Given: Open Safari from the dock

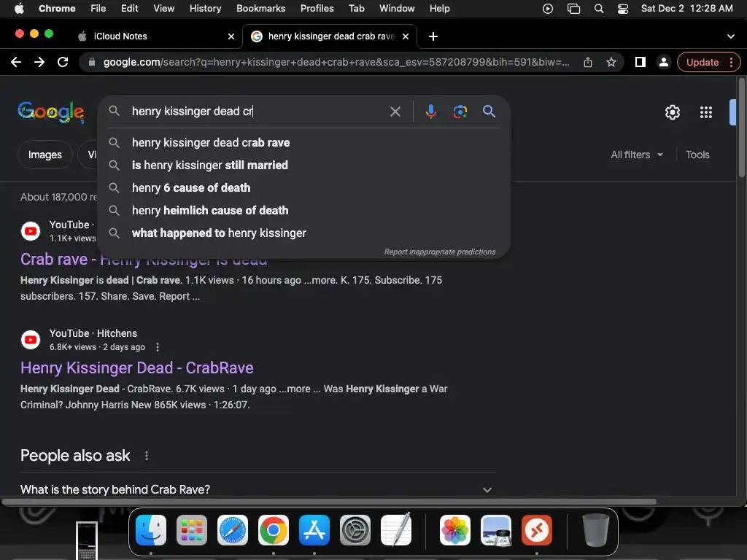Looking at the screenshot, I should (x=233, y=530).
